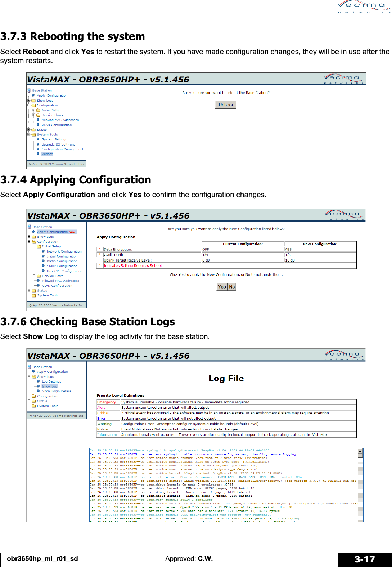Screen dimensions: 392x567
Task: Open Radio Configuration tree entry
Action: (62, 261)
